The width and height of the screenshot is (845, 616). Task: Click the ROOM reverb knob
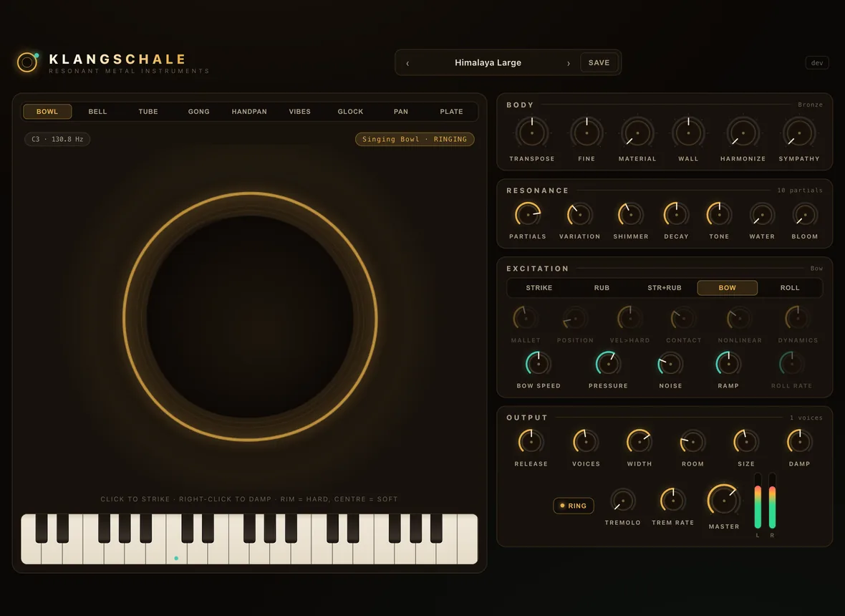click(x=692, y=442)
